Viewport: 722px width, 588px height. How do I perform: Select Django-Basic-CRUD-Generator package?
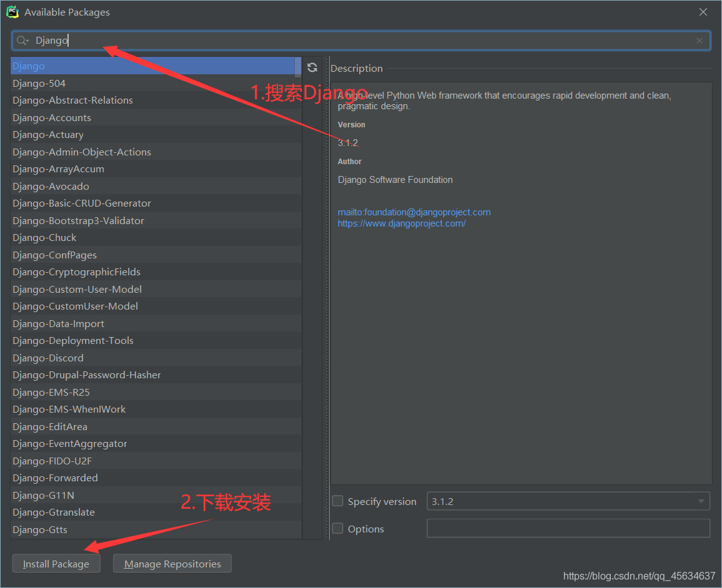click(x=156, y=203)
